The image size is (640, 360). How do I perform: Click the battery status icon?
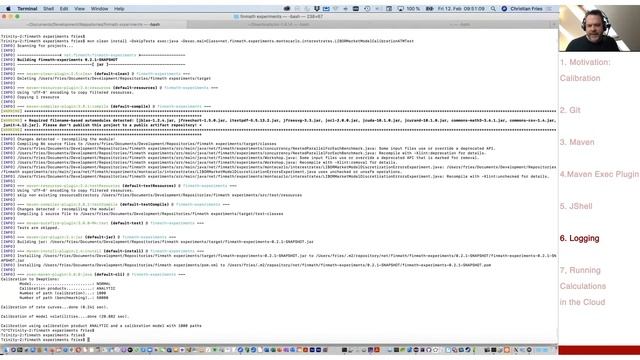point(429,9)
